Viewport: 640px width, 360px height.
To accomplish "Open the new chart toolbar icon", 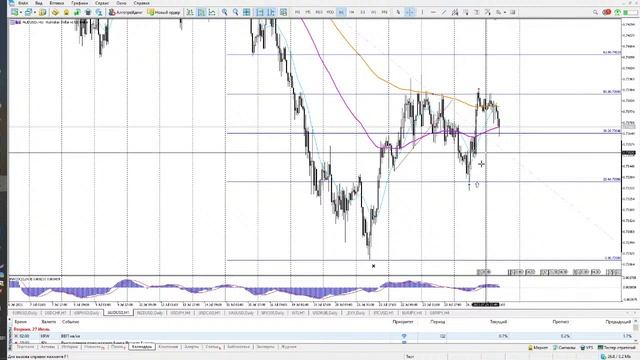I will (x=15, y=12).
